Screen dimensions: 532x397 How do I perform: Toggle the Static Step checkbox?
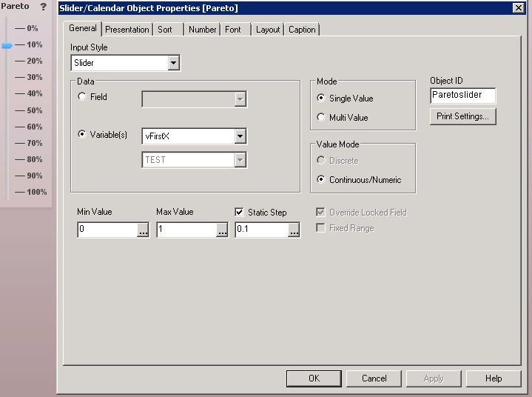[239, 213]
